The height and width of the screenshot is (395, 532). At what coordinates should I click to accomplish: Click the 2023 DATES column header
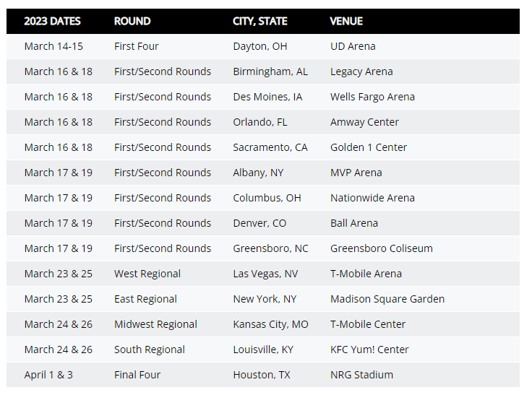[52, 21]
